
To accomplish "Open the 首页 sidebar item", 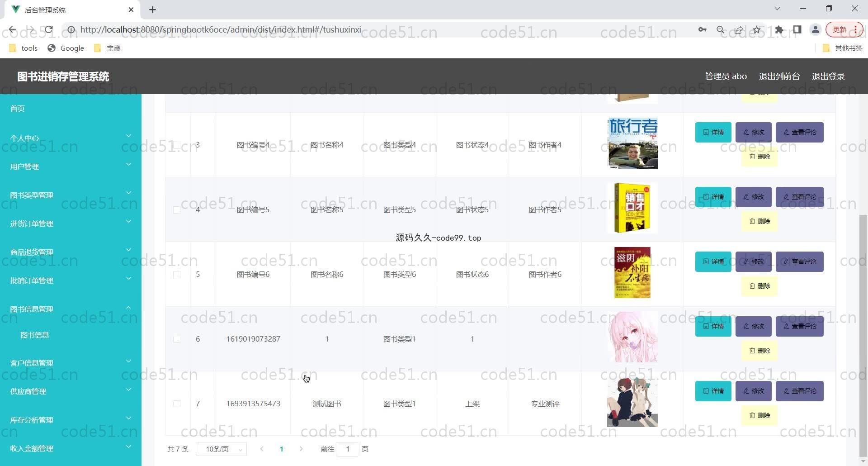I will coord(71,108).
